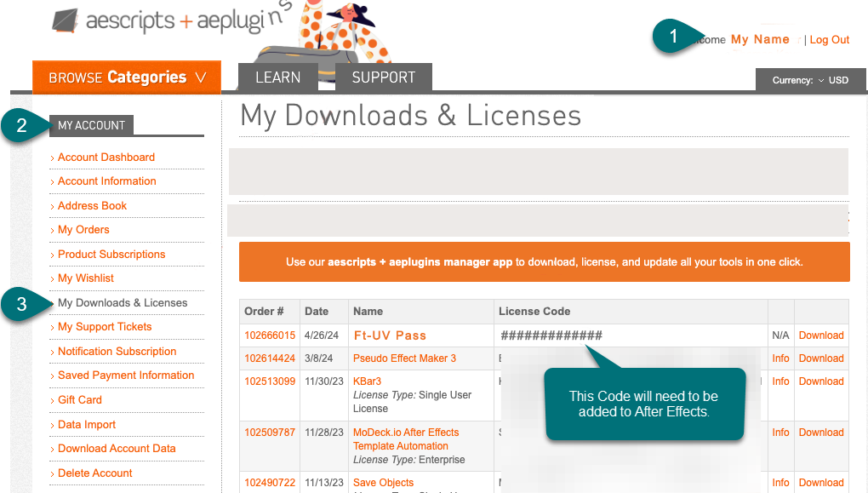This screenshot has height=493, width=868.
Task: Open the Address Book
Action: click(92, 206)
